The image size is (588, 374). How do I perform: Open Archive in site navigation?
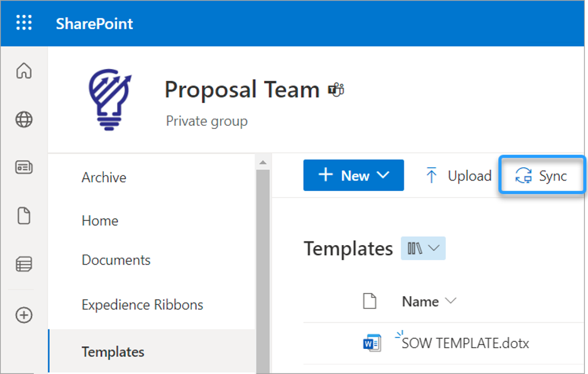(104, 178)
